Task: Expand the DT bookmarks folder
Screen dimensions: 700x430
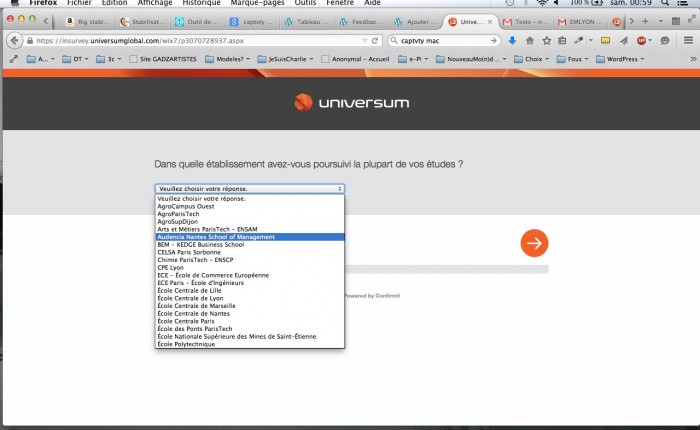Action: 76,59
